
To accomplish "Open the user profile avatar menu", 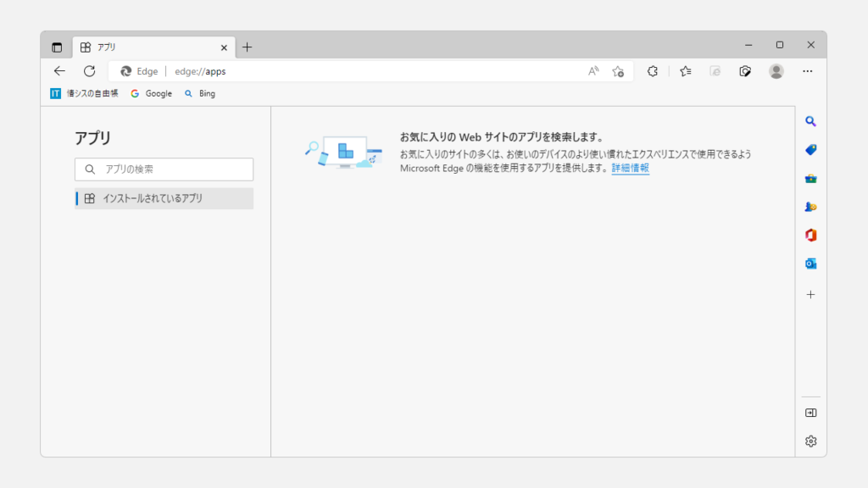I will click(x=776, y=71).
